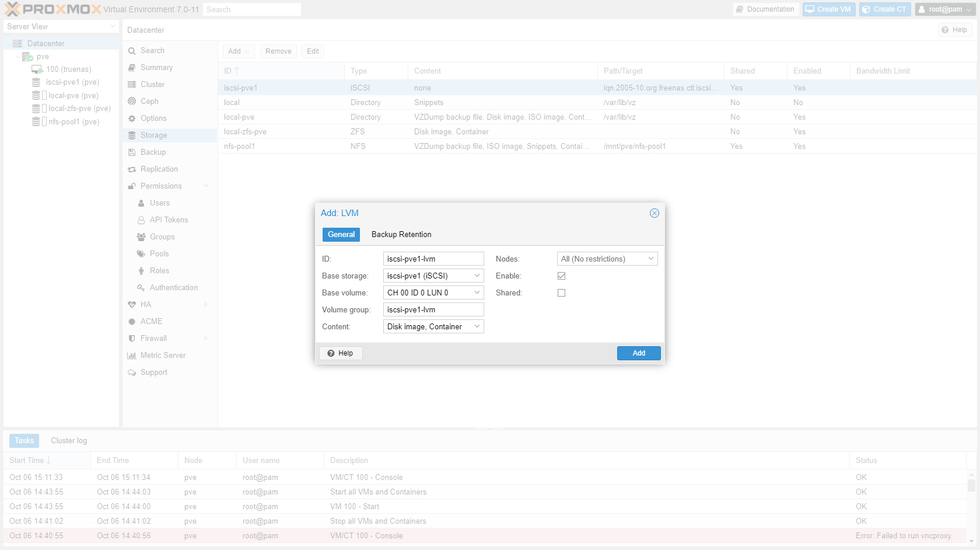Click the Remove storage button
980x550 pixels.
coord(278,51)
